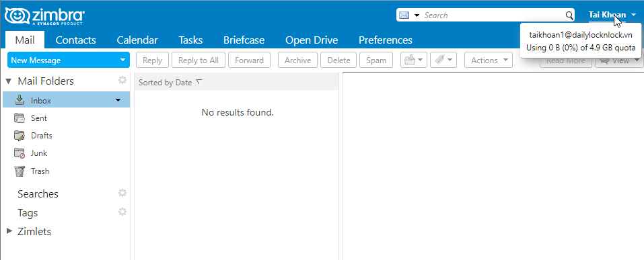Focus the Search input field
The height and width of the screenshot is (260, 644).
pyautogui.click(x=493, y=15)
